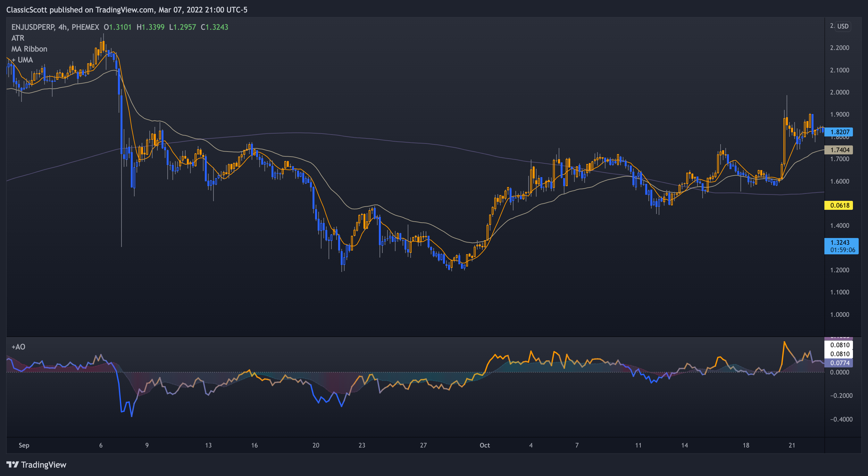The image size is (868, 476).
Task: Click the 1.4000 price axis label
Action: tap(839, 226)
